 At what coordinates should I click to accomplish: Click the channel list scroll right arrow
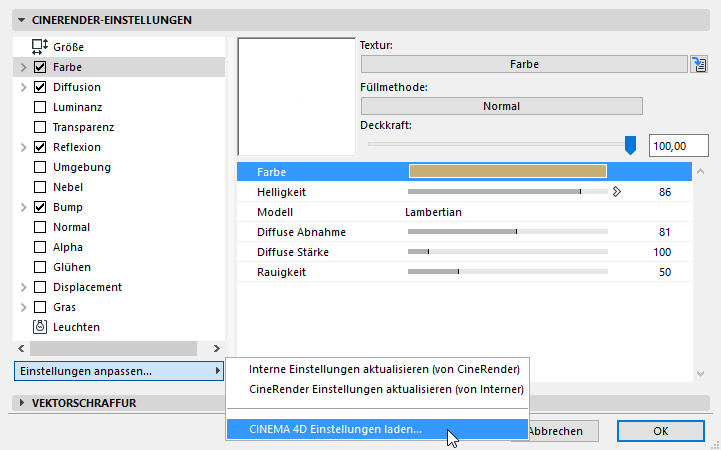[x=217, y=348]
